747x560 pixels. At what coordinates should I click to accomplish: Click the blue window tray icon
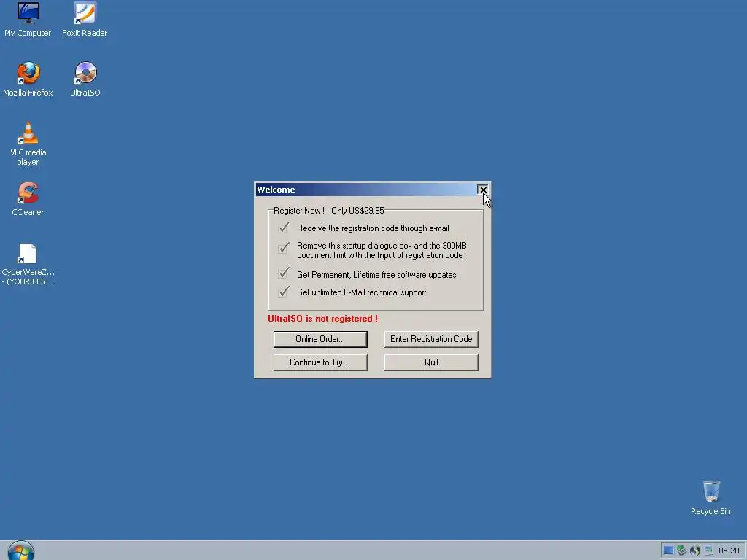pyautogui.click(x=668, y=551)
